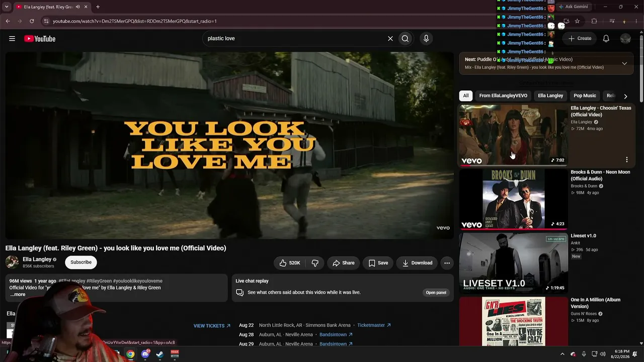This screenshot has height=362, width=644.
Task: Click the #youlooklikeyouloveme hashtag
Action: (137, 281)
